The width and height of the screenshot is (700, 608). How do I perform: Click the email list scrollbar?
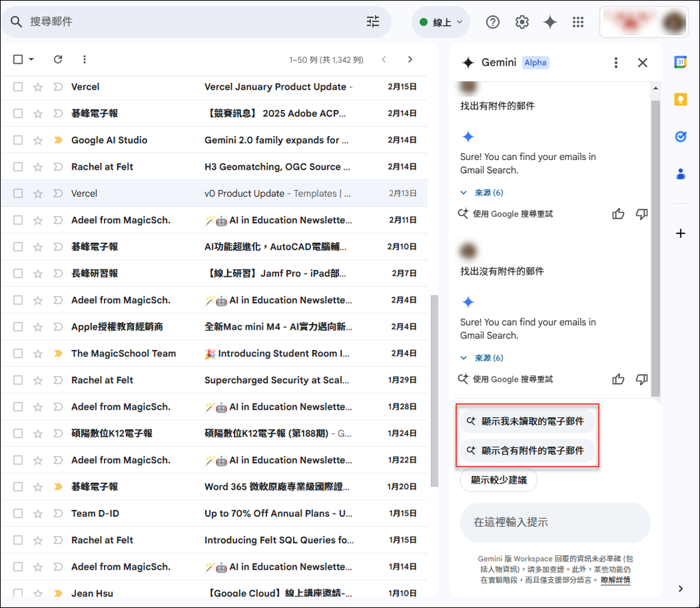pyautogui.click(x=434, y=391)
